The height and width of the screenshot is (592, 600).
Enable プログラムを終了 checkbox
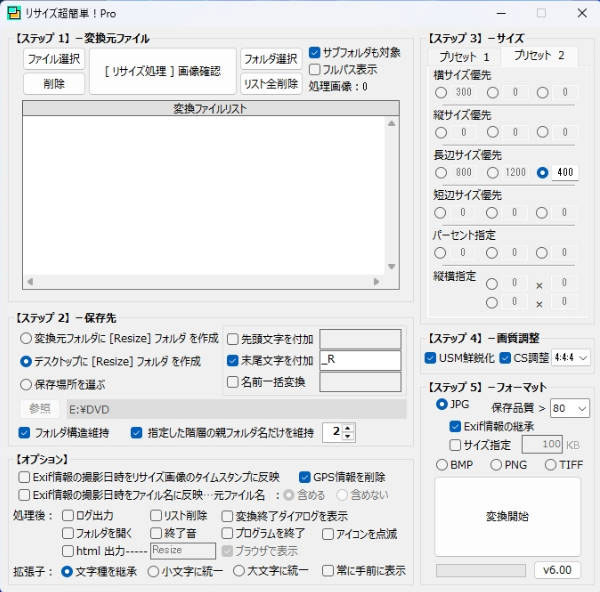[227, 533]
